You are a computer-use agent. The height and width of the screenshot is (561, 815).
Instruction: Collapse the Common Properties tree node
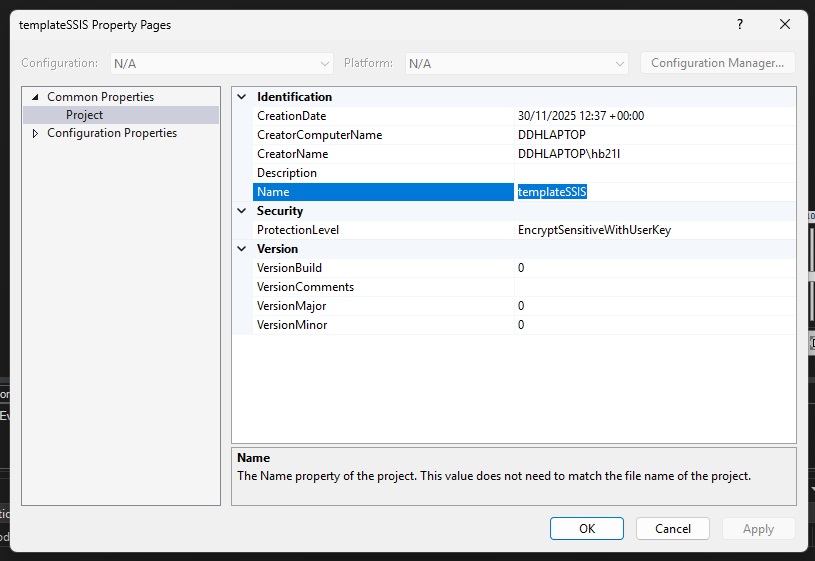pos(36,97)
